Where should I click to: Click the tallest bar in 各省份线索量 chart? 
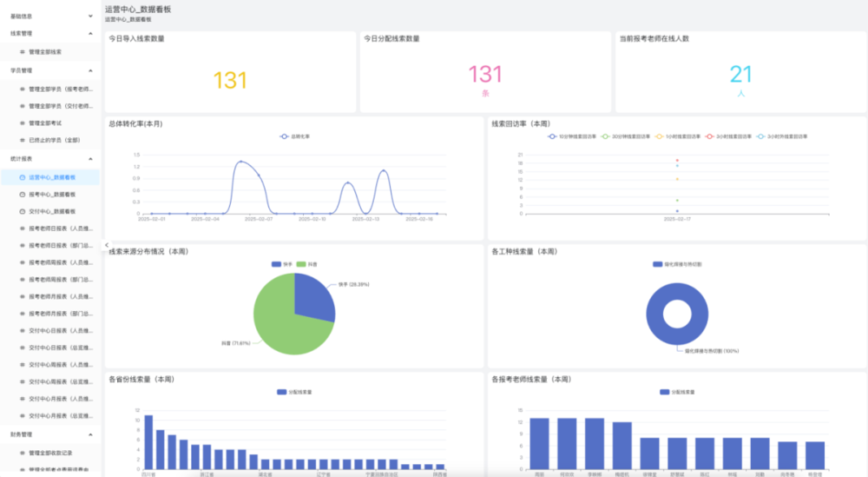(148, 441)
